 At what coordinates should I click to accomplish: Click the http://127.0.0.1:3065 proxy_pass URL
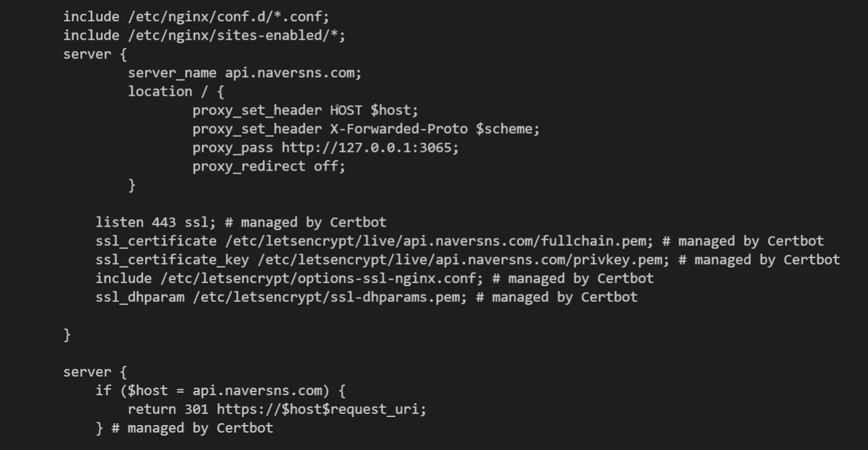pyautogui.click(x=370, y=148)
